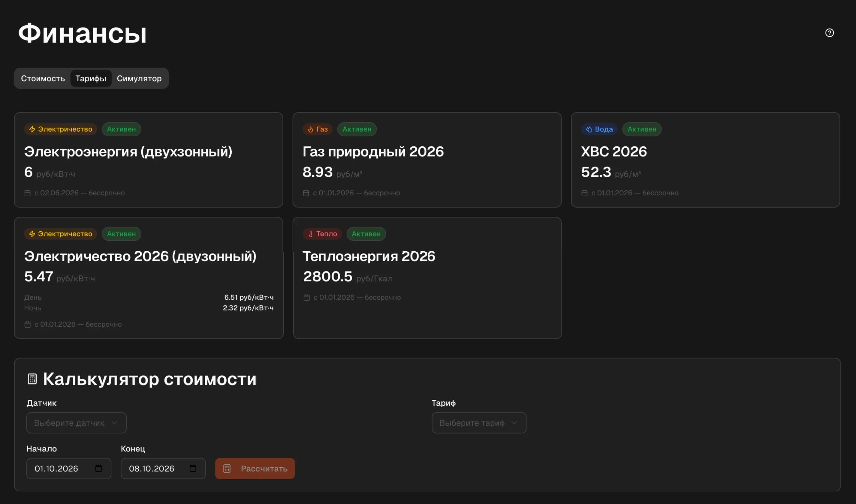Open date picker icon in Начало field
This screenshot has width=856, height=504.
point(98,468)
